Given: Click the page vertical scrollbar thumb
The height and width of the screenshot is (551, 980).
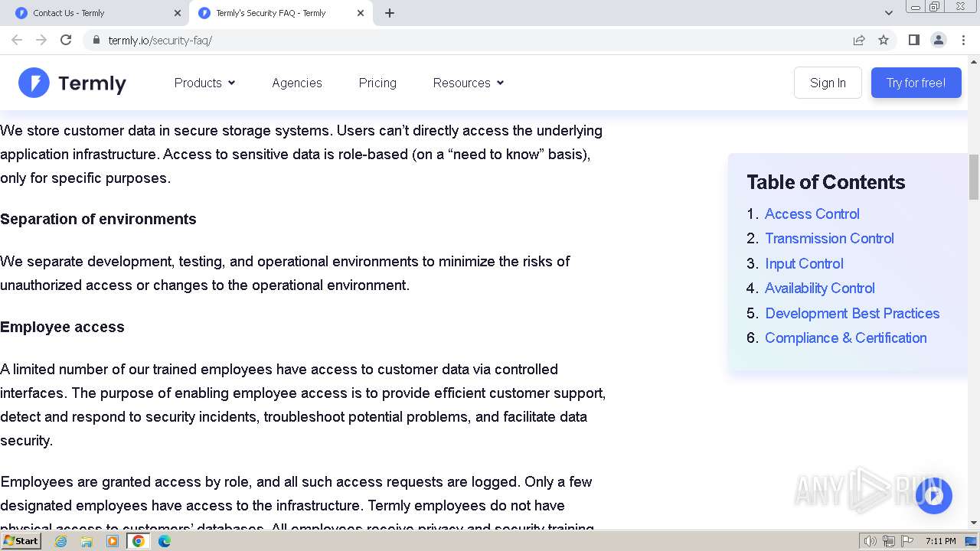Looking at the screenshot, I should (974, 176).
